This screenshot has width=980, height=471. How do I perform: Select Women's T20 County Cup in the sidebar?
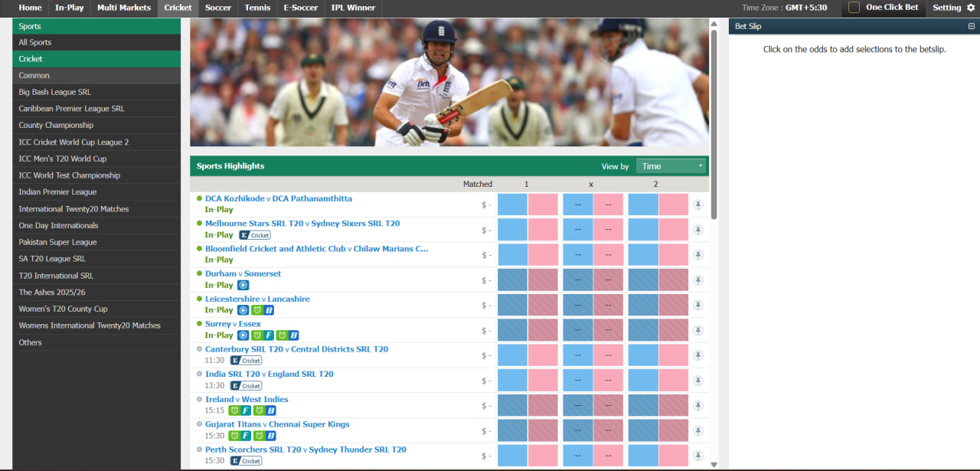coord(96,309)
